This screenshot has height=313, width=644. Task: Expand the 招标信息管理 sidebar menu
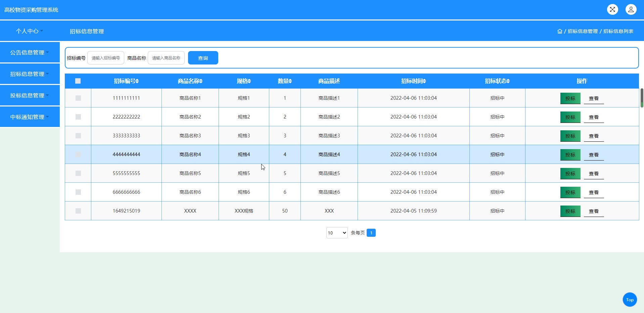pyautogui.click(x=30, y=74)
